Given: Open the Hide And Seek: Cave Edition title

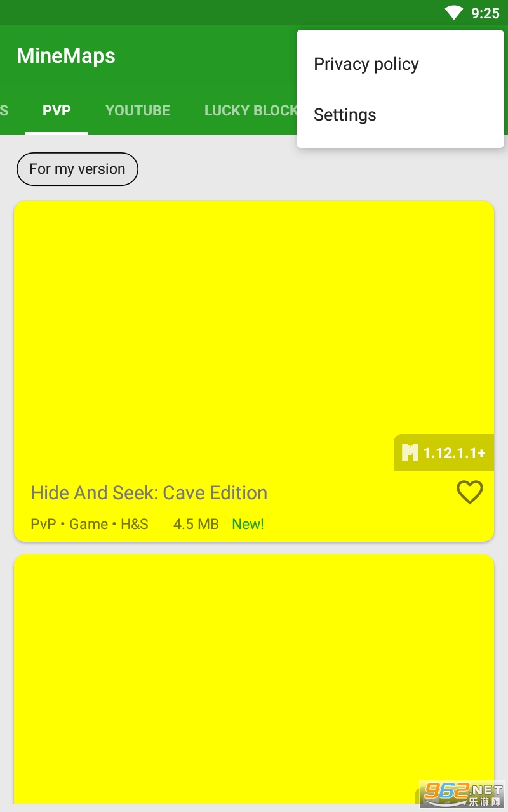Looking at the screenshot, I should click(x=149, y=493).
